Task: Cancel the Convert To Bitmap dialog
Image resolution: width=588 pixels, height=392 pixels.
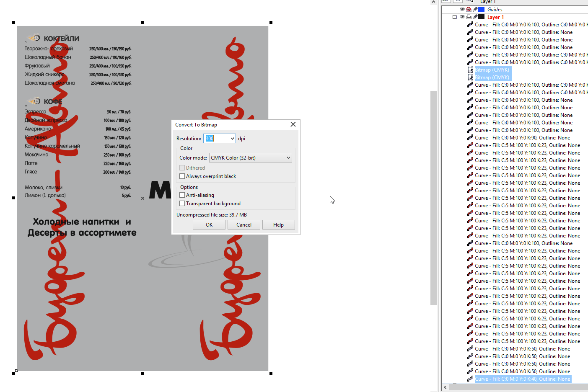Action: pos(244,225)
